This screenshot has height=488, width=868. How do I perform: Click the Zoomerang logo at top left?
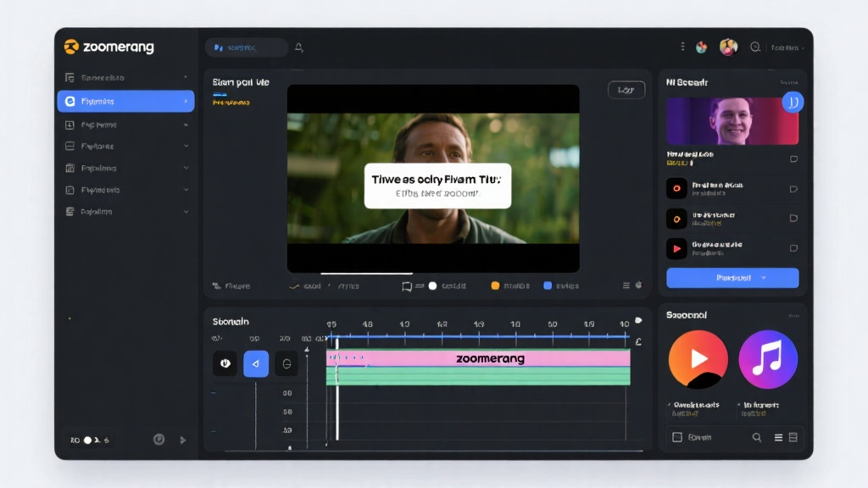pyautogui.click(x=108, y=47)
